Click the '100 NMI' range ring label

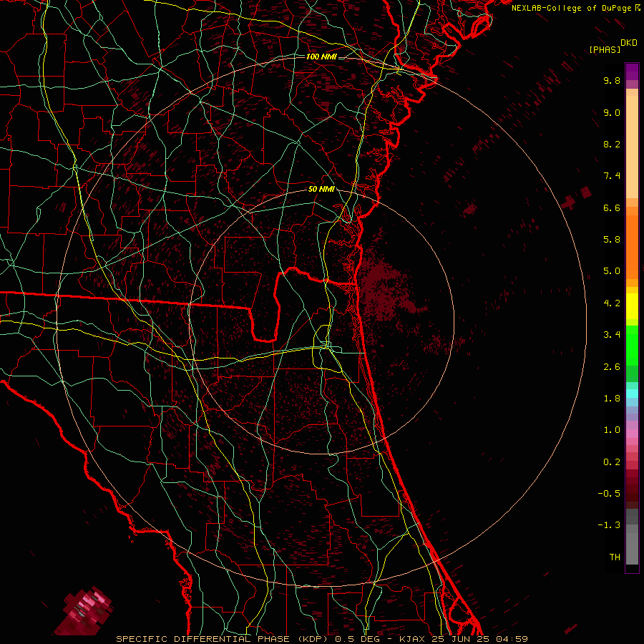click(321, 57)
